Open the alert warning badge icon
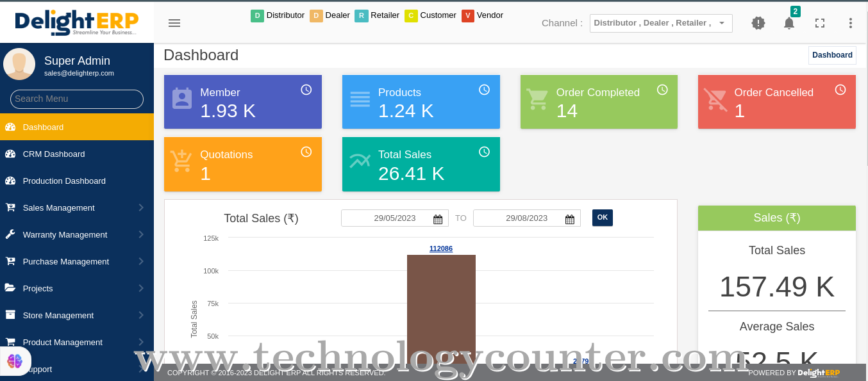 click(x=758, y=23)
